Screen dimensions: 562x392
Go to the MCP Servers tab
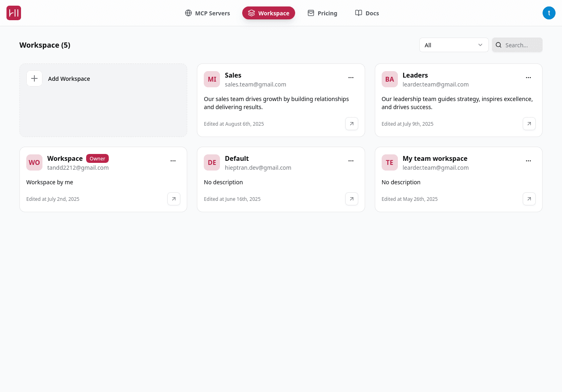[207, 13]
